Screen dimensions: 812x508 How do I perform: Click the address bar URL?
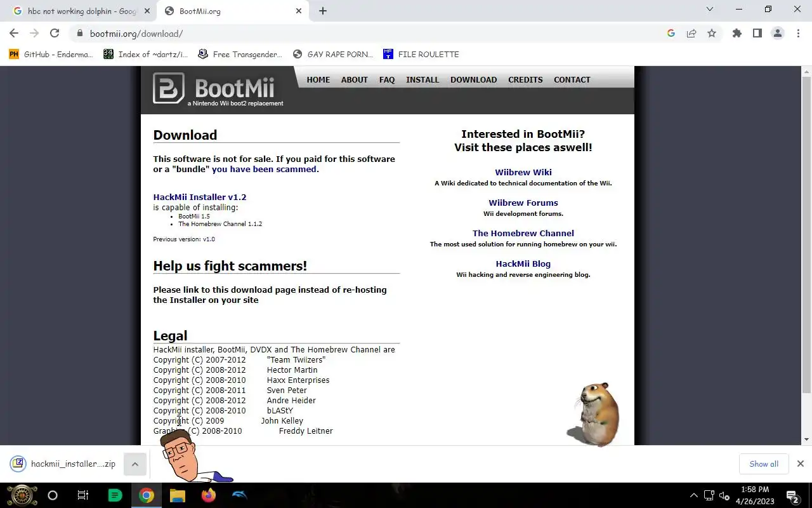click(136, 34)
